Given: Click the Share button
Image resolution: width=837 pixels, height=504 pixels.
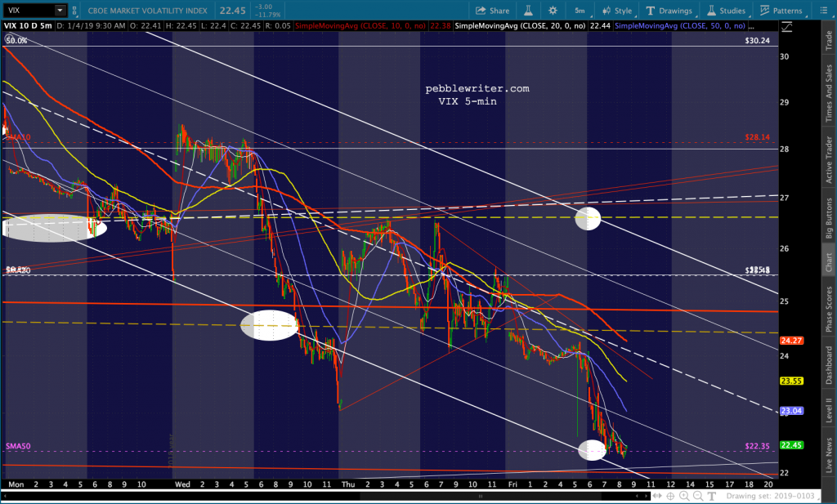Looking at the screenshot, I should click(492, 11).
